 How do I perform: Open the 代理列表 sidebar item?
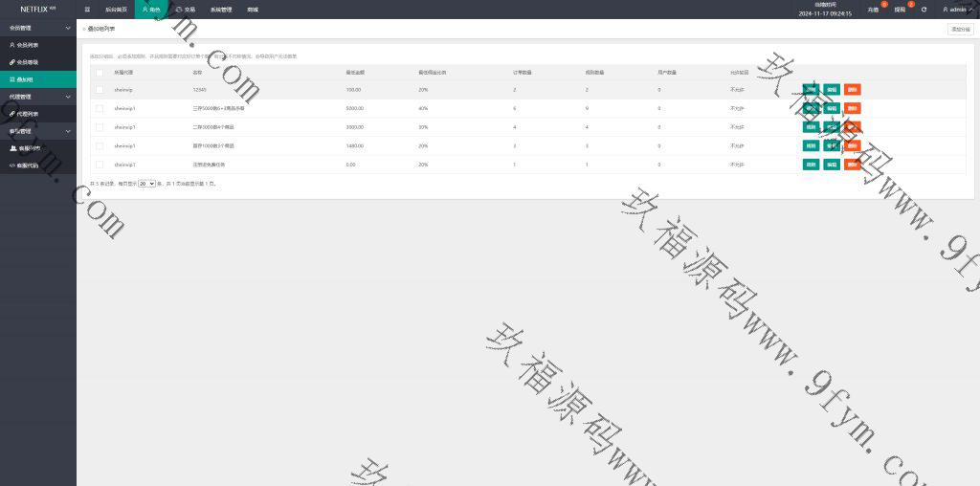point(28,114)
